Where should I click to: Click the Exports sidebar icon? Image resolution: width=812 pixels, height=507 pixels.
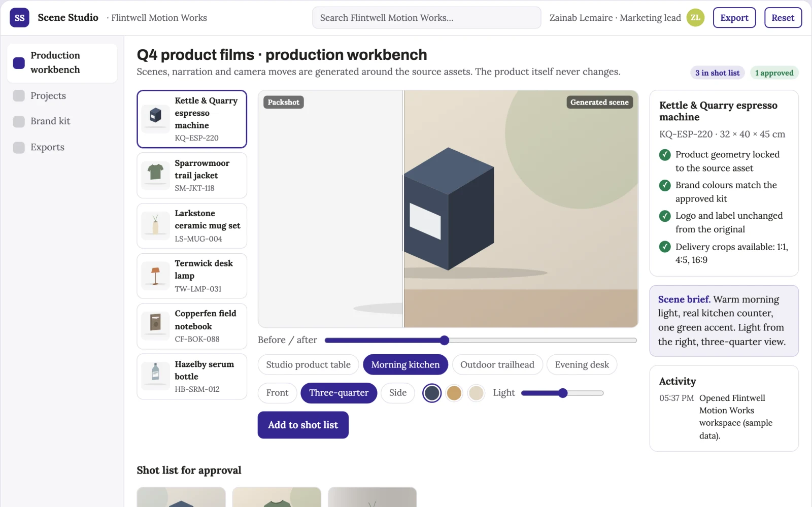point(19,148)
